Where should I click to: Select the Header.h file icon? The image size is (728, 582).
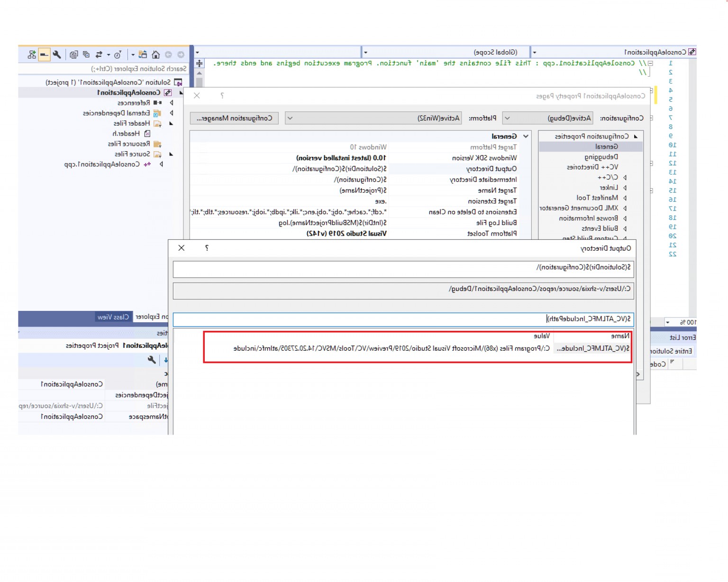pos(147,134)
